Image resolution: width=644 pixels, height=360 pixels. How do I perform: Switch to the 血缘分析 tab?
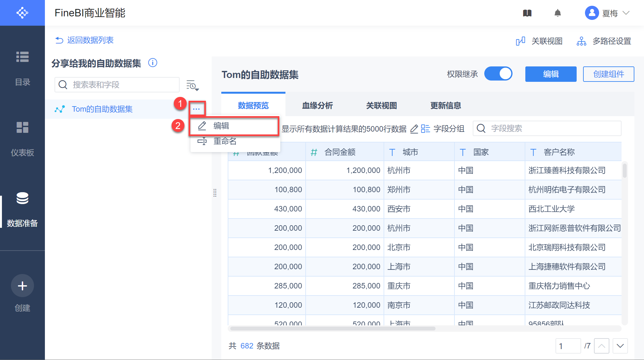click(317, 106)
